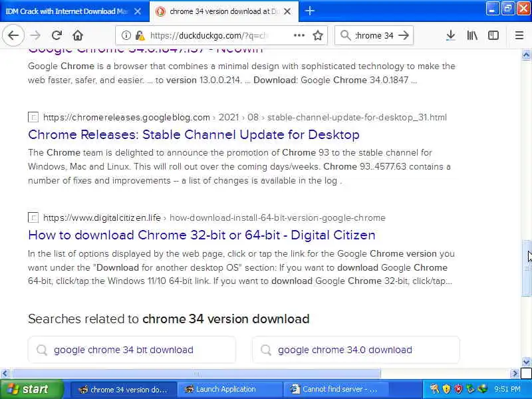Click the yellow shield tray icon
Image resolution: width=532 pixels, height=399 pixels.
point(446,389)
